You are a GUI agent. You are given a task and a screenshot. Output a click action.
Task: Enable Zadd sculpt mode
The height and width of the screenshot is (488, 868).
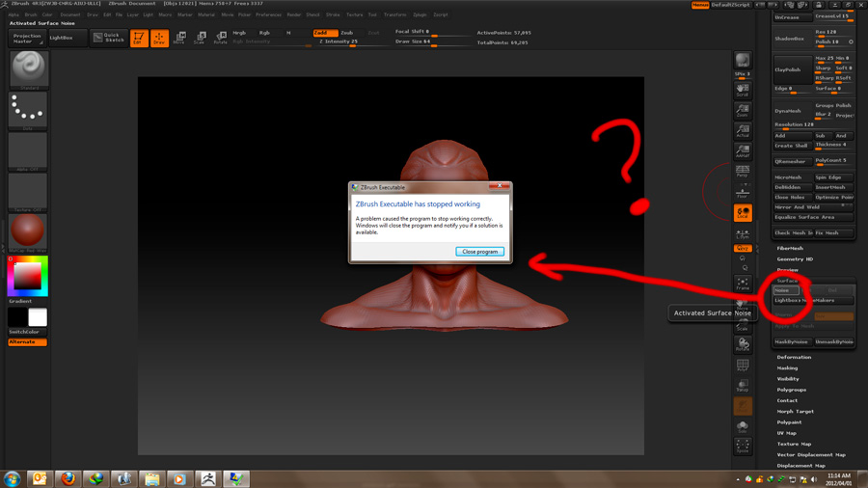(x=326, y=33)
